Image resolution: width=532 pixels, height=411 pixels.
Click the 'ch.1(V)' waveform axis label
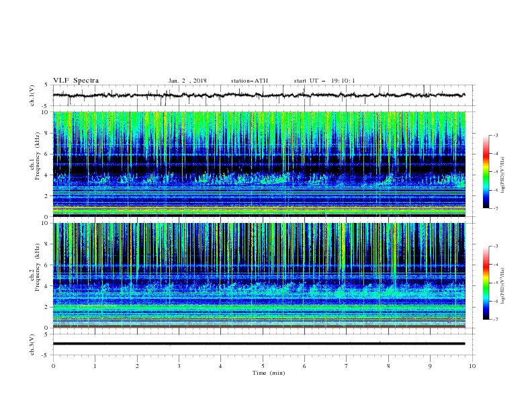tap(32, 95)
